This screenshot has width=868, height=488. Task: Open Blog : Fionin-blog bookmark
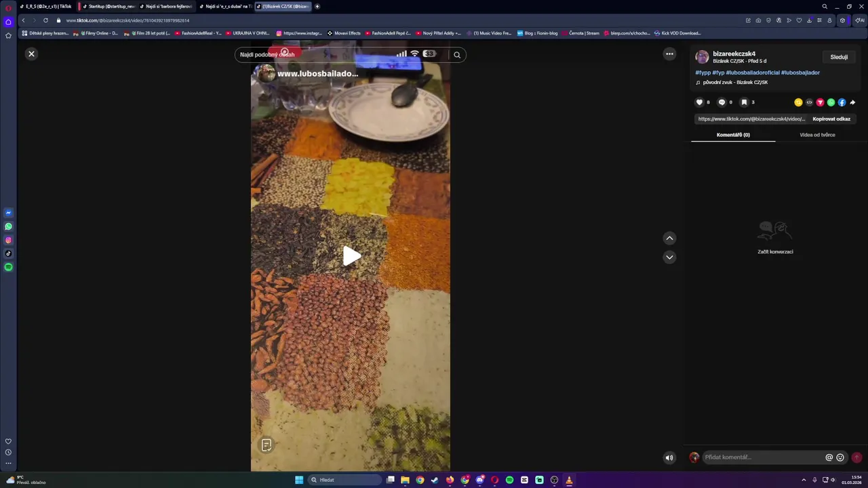point(537,33)
